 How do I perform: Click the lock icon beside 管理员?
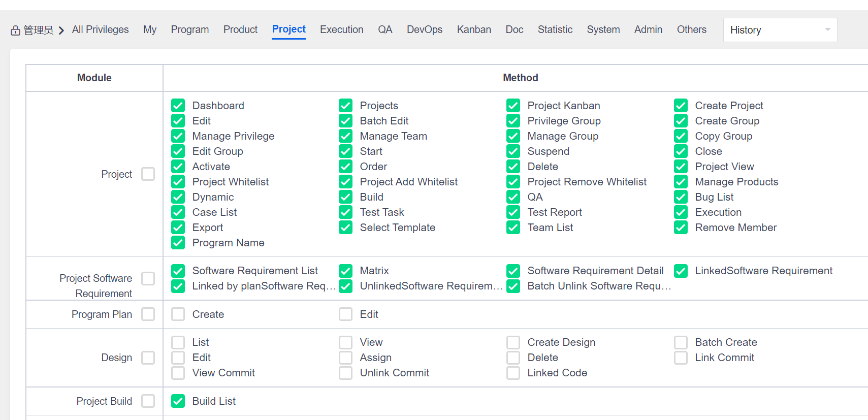(x=15, y=30)
